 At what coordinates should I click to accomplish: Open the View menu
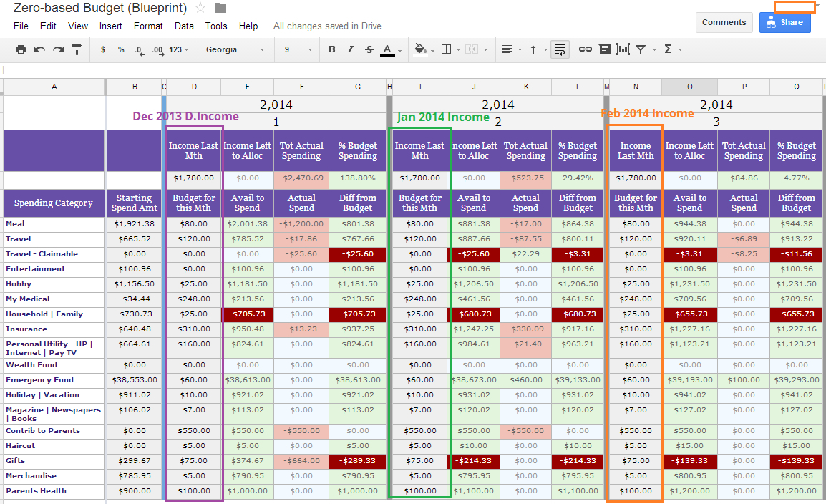[x=78, y=26]
